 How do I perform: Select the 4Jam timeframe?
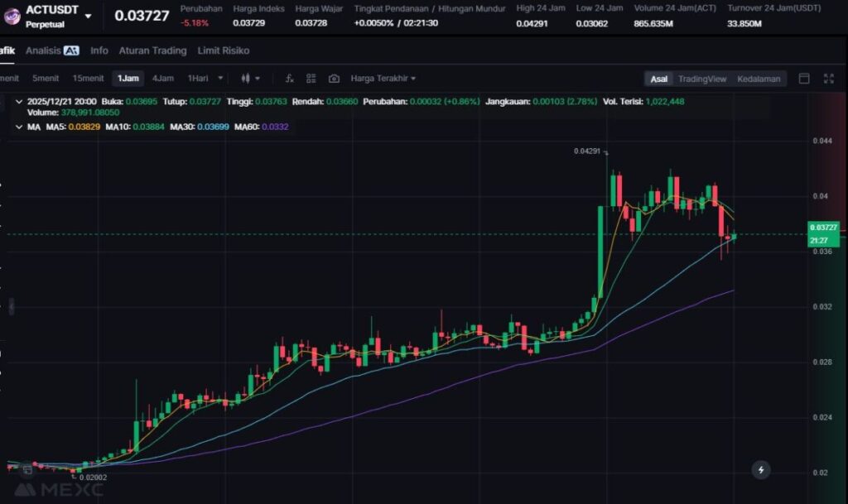162,79
